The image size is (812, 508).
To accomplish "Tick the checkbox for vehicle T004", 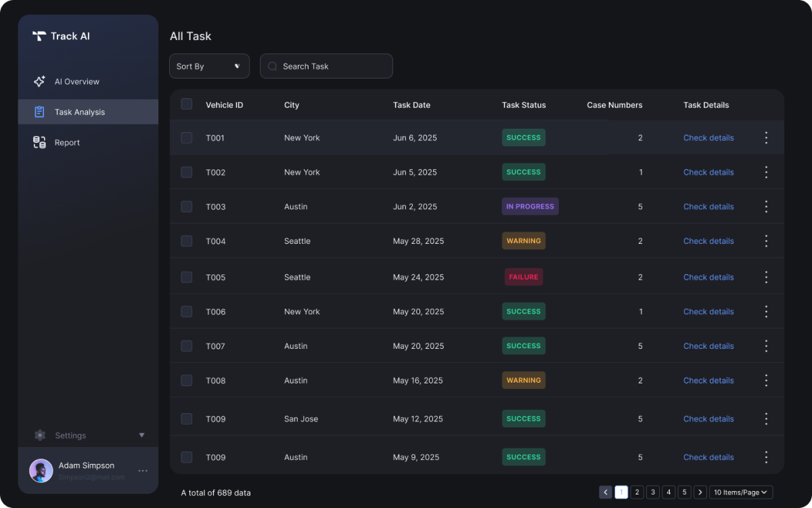I will 187,241.
